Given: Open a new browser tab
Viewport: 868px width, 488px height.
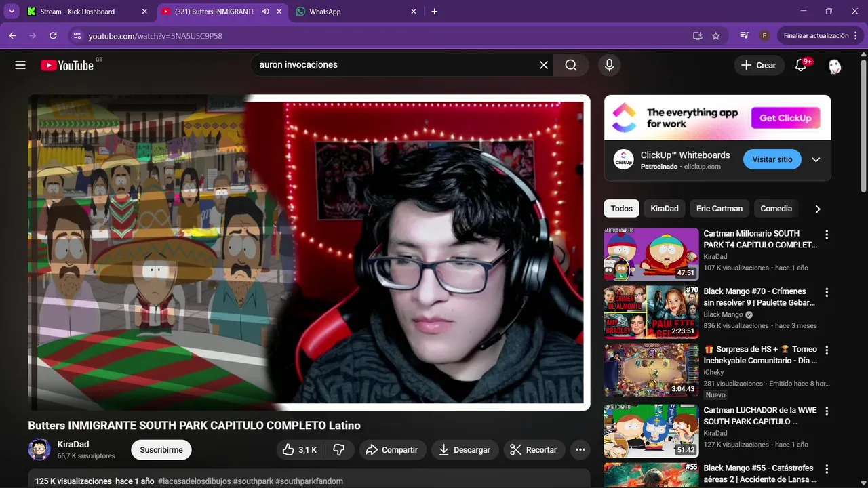Looking at the screenshot, I should (435, 12).
